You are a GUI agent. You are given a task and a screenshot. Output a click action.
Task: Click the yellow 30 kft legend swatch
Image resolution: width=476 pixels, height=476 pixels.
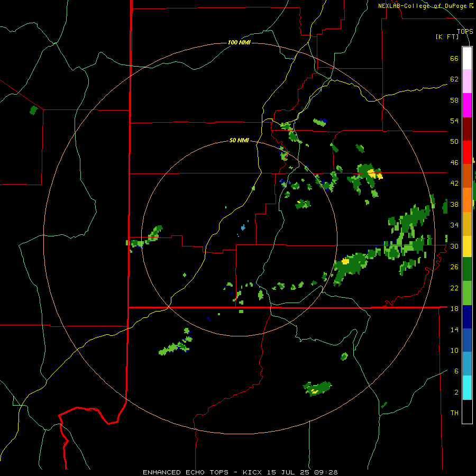click(467, 246)
